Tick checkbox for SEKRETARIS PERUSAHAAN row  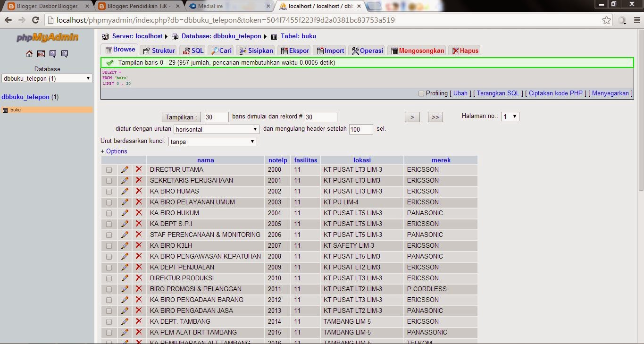(109, 181)
